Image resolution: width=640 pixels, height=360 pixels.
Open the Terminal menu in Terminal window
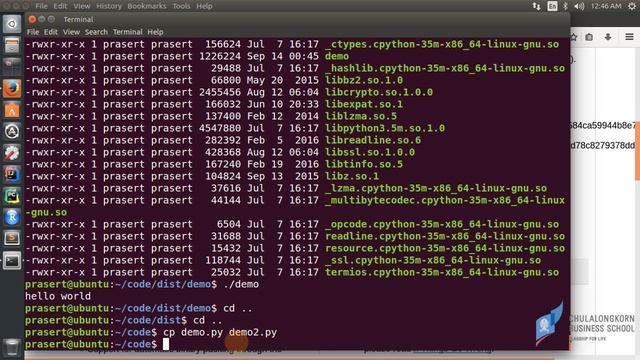coord(128,32)
